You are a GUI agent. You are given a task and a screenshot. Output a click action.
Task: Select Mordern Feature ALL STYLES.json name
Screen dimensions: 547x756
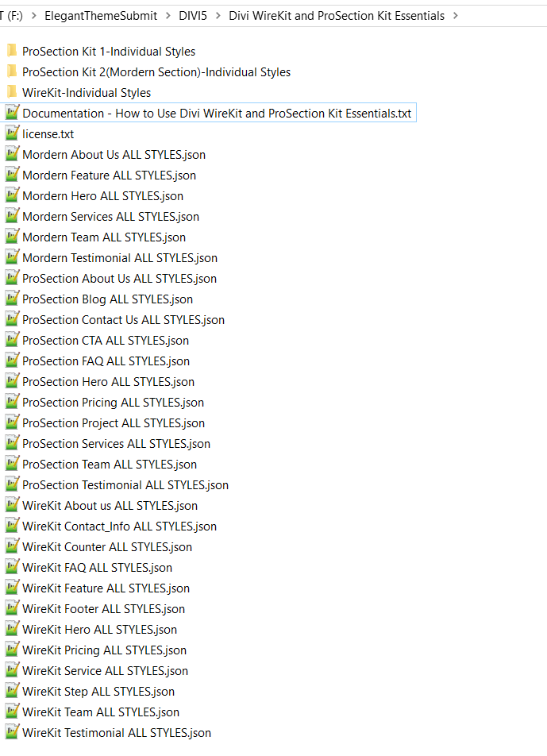click(110, 175)
